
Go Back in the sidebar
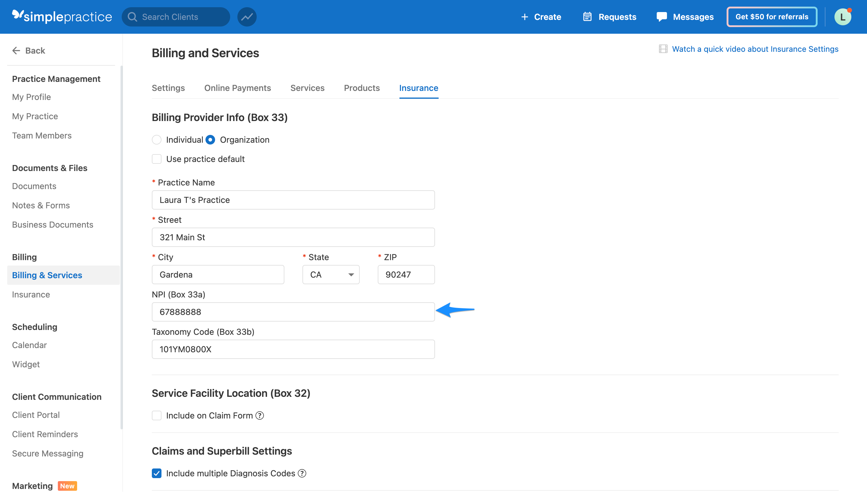click(35, 51)
